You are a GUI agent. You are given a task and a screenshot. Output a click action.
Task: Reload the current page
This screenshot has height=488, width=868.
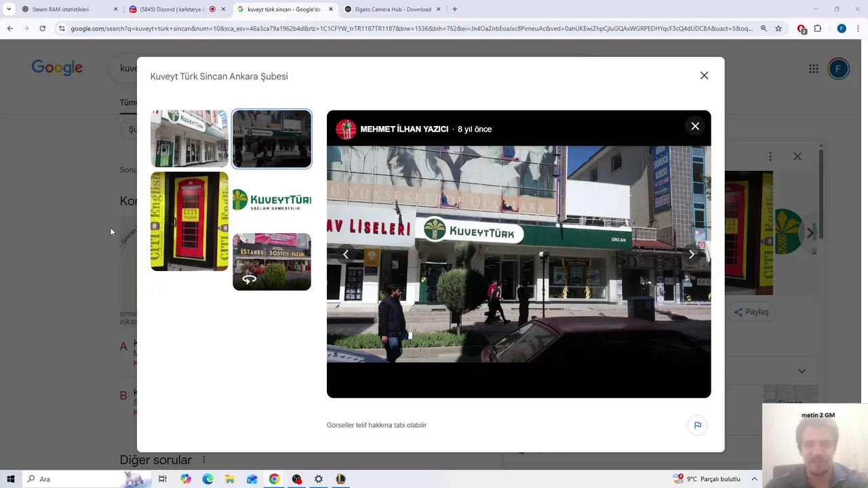click(x=42, y=28)
